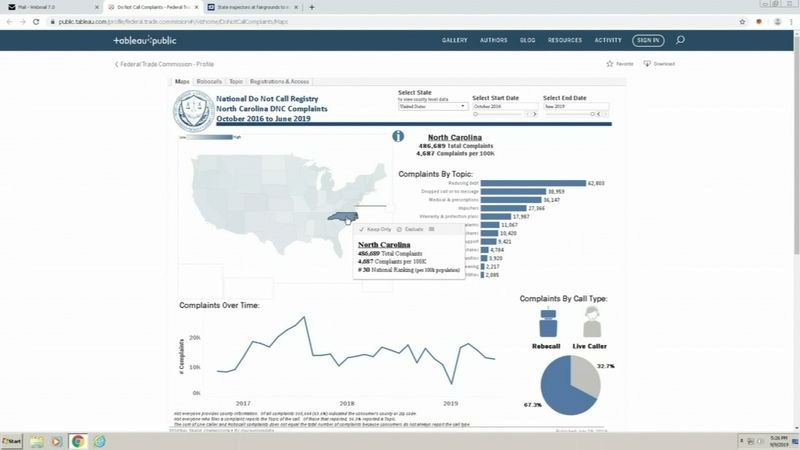800x450 pixels.
Task: Select the Robocall phone icon
Action: (548, 322)
